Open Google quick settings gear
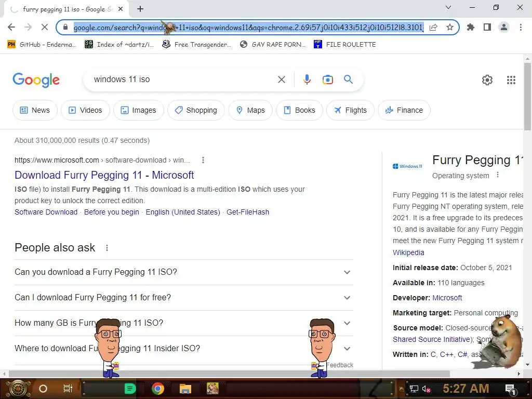 click(487, 80)
